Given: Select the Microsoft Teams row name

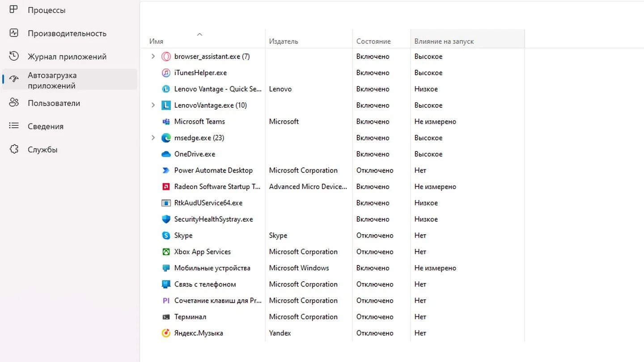Looking at the screenshot, I should pyautogui.click(x=199, y=122).
